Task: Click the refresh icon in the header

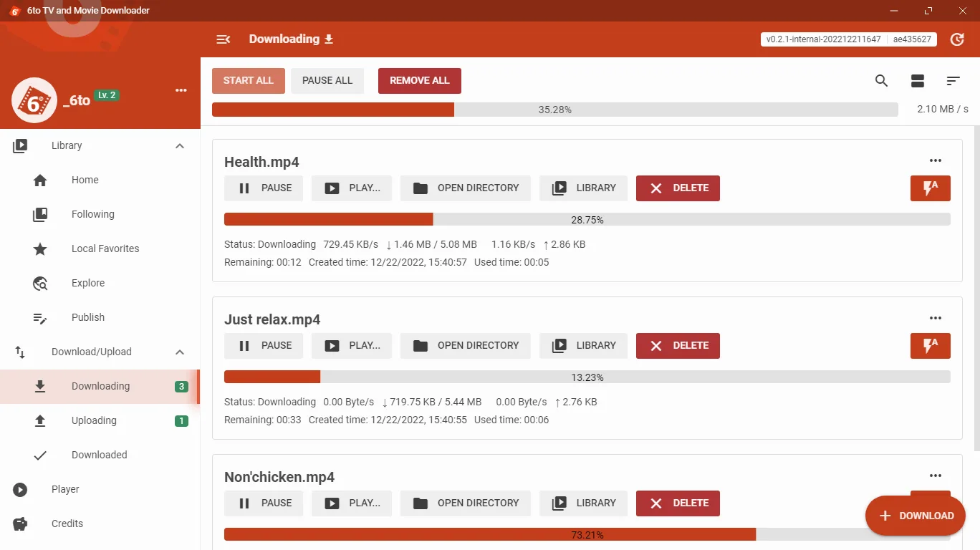Action: click(957, 39)
